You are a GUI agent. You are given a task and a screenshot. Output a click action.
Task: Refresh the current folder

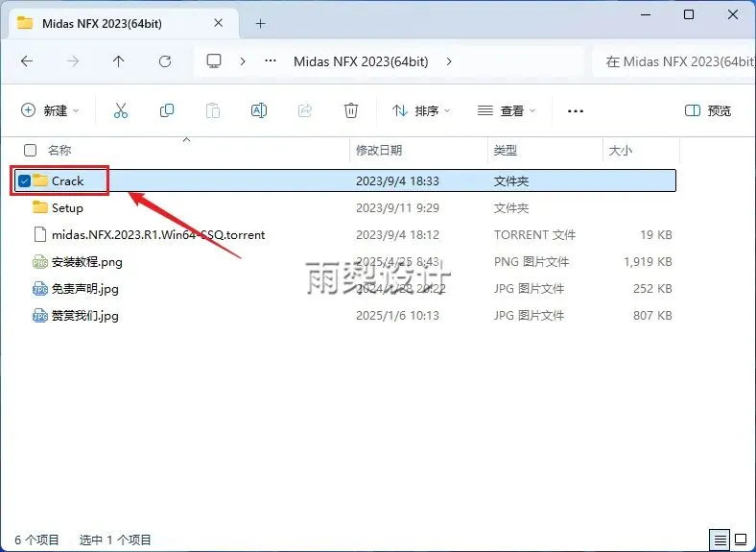click(x=165, y=61)
